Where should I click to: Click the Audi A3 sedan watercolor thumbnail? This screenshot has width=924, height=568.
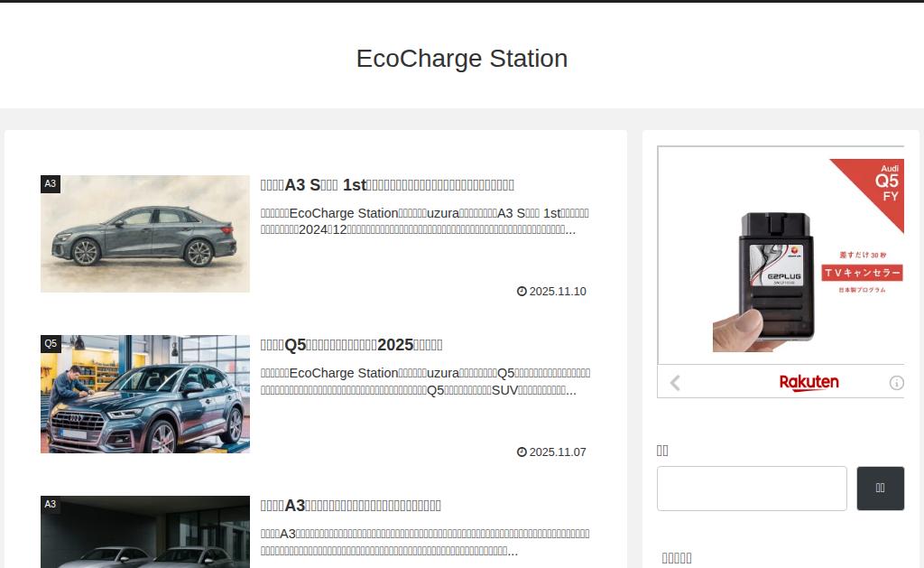pos(145,234)
